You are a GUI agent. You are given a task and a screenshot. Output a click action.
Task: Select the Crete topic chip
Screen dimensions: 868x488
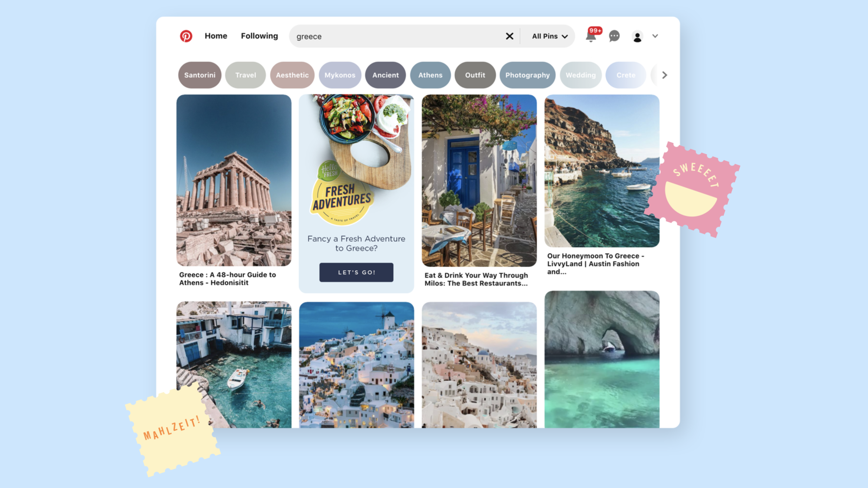[626, 75]
